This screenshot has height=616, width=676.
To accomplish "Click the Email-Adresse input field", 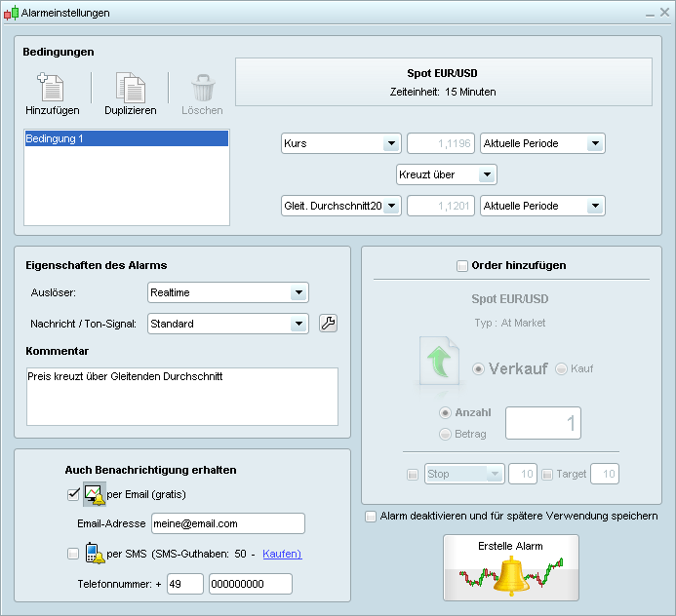I will (228, 523).
